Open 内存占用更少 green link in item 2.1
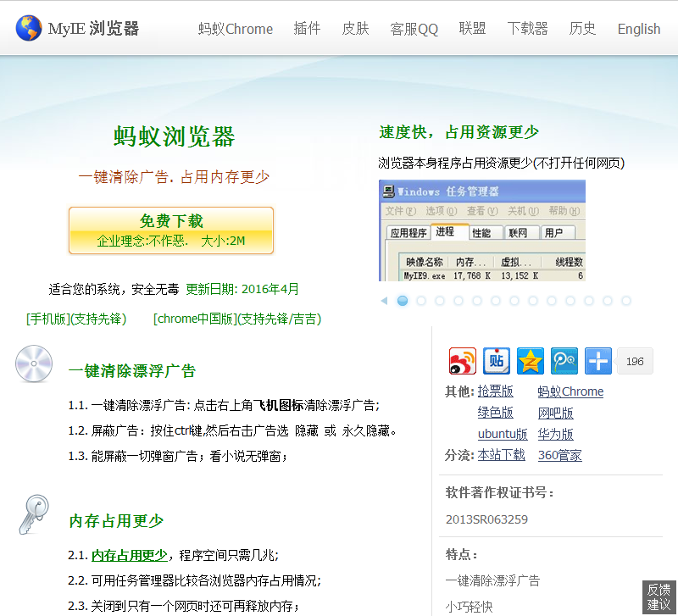Image resolution: width=678 pixels, height=616 pixels. 130,555
